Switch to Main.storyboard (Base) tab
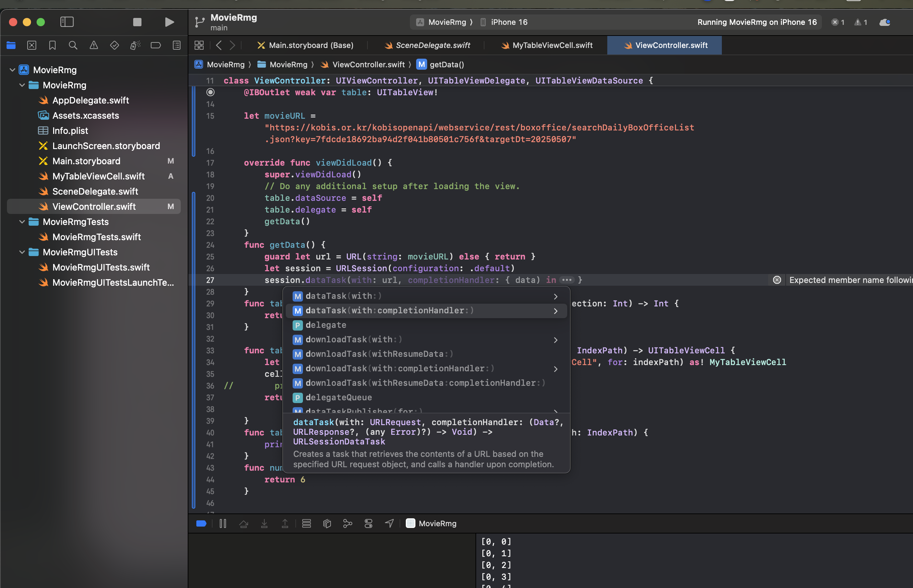Image resolution: width=913 pixels, height=588 pixels. [x=305, y=46]
